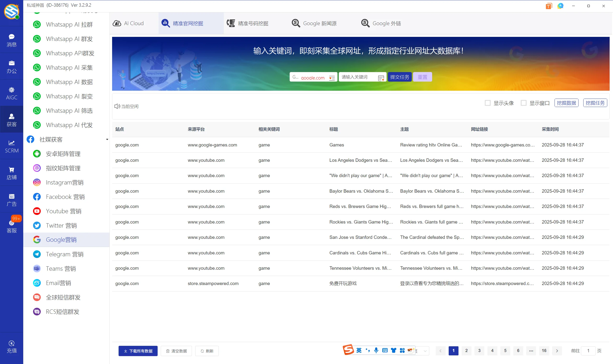Click the 提交任务 submit button
This screenshot has width=613, height=364.
click(399, 77)
